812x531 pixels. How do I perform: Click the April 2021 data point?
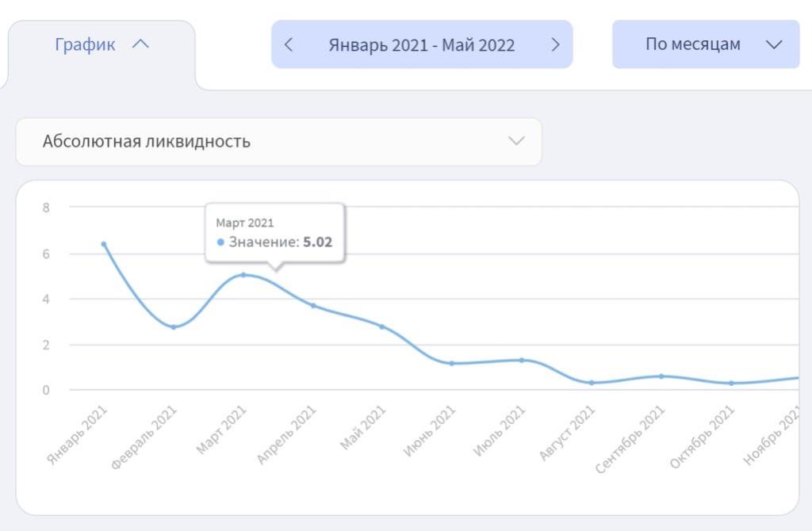click(x=313, y=305)
